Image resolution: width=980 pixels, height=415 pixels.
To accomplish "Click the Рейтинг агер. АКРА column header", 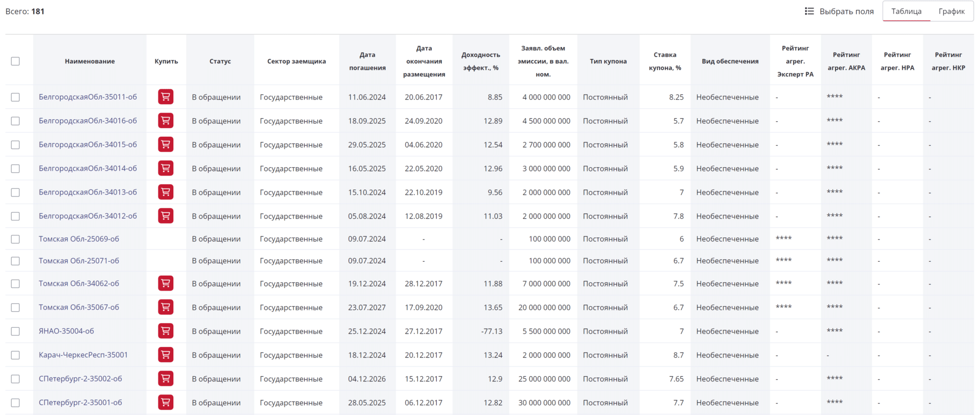I will coord(846,61).
